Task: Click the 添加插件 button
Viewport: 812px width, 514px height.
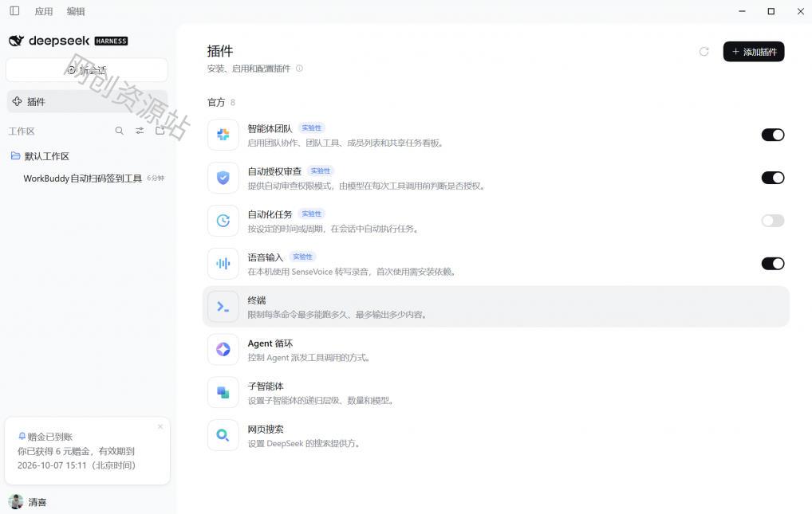Action: (754, 51)
